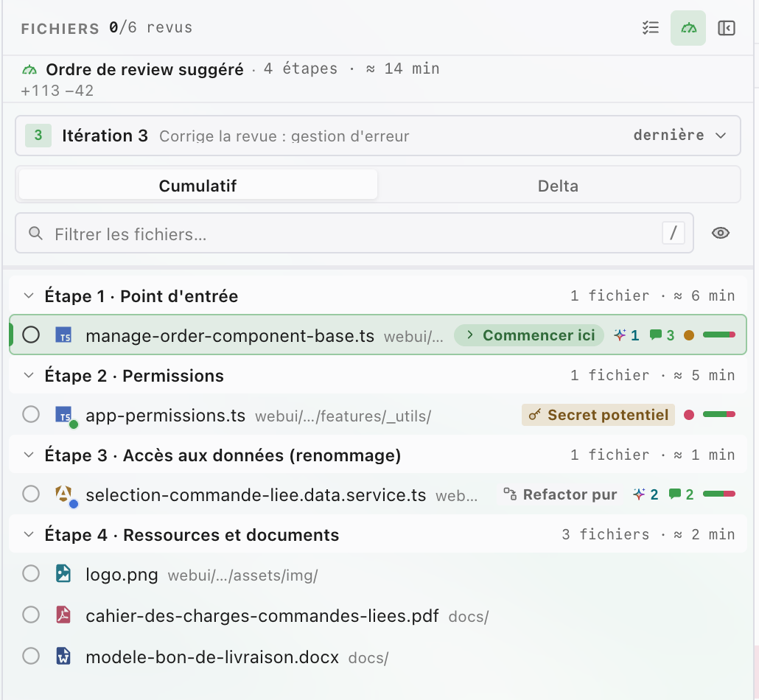Click the Refactor pur badge
This screenshot has height=700, width=759.
(x=560, y=494)
